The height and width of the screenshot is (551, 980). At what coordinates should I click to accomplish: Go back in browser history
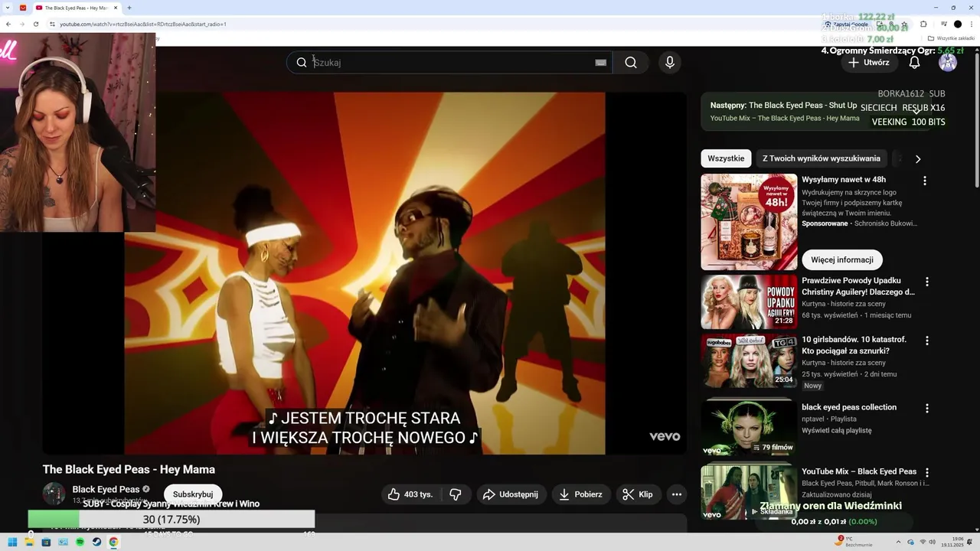point(8,24)
